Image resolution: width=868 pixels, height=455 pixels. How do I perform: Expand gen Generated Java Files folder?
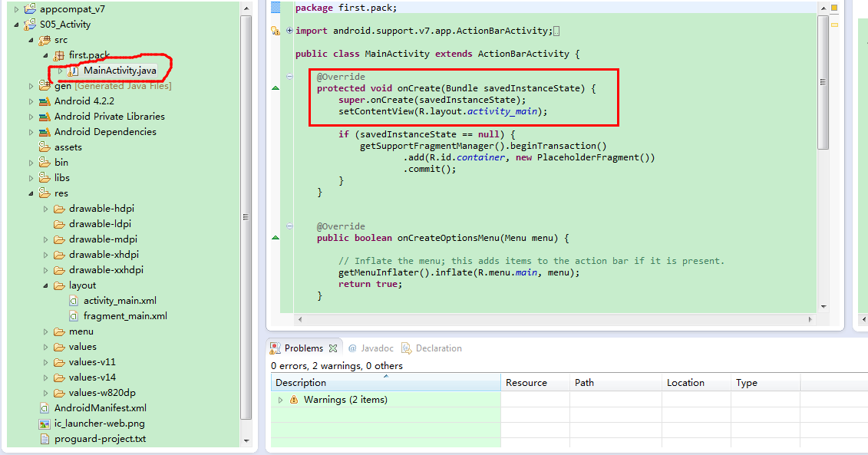tap(31, 86)
